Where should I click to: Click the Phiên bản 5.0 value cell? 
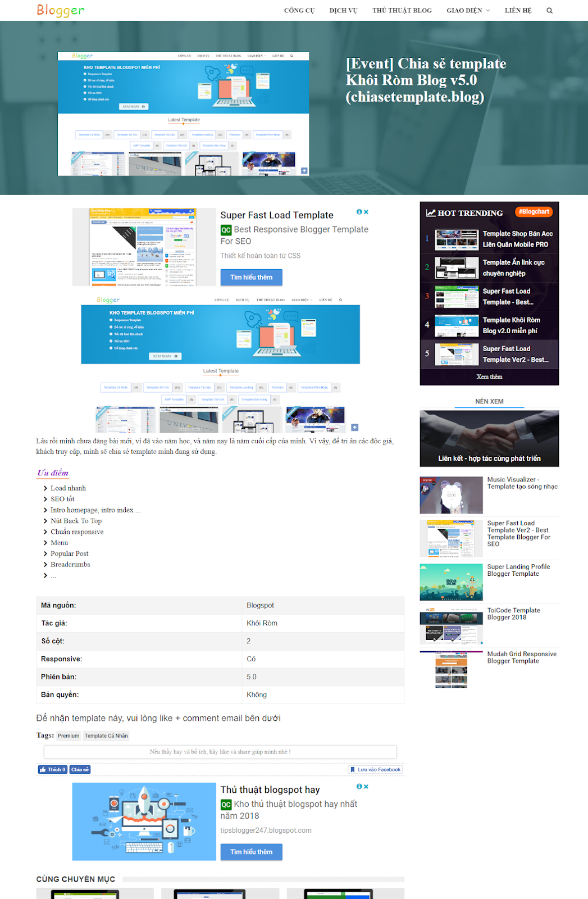(323, 677)
